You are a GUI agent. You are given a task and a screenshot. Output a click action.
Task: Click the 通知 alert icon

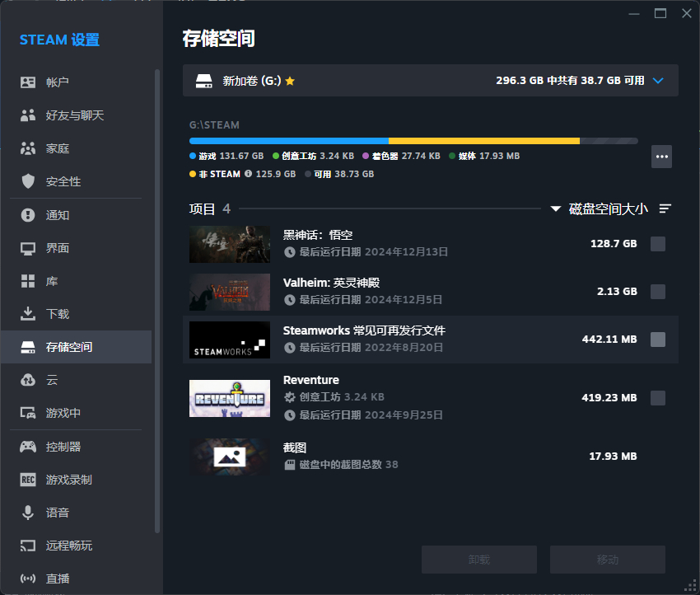pyautogui.click(x=28, y=215)
